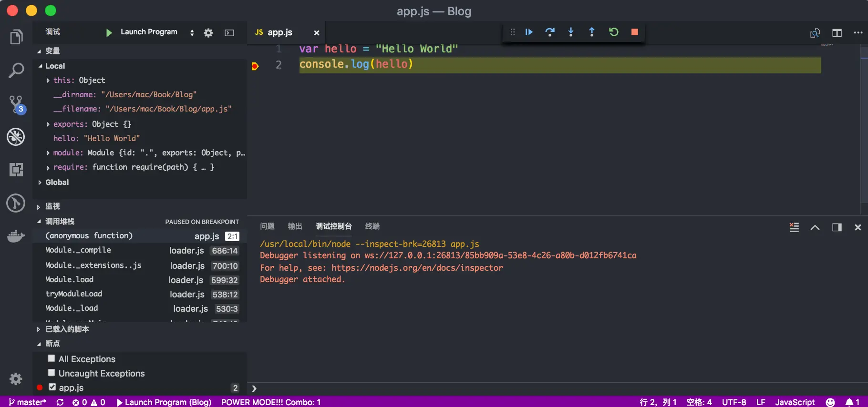Switch to the 输出 output tab
The height and width of the screenshot is (407, 868).
(295, 226)
